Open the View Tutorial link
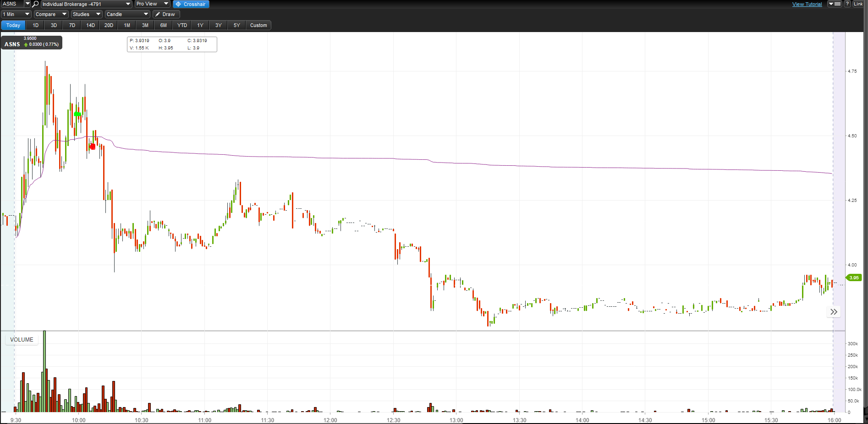This screenshot has width=868, height=424. [807, 4]
